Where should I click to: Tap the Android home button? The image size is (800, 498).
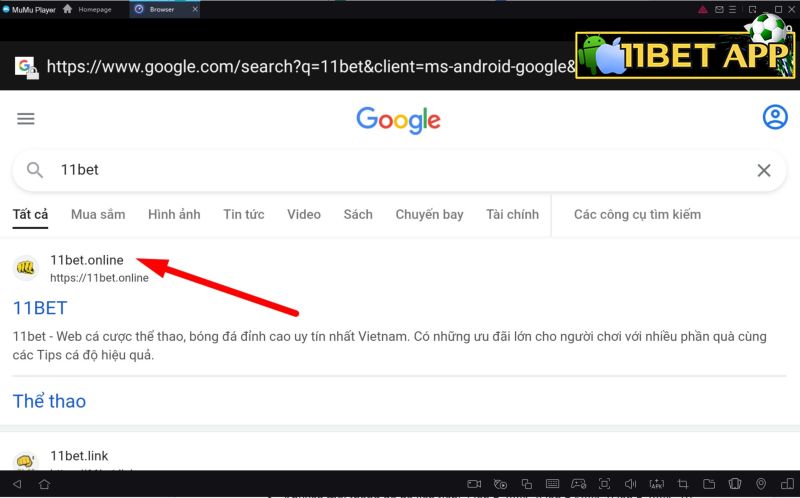point(44,484)
